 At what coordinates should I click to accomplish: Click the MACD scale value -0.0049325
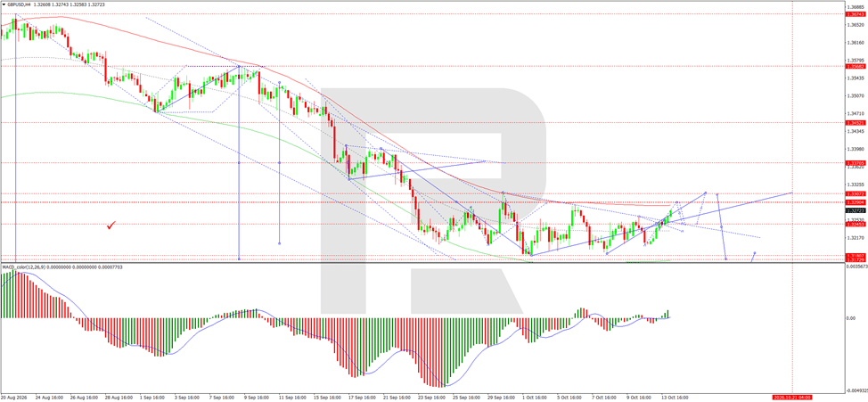(857, 390)
